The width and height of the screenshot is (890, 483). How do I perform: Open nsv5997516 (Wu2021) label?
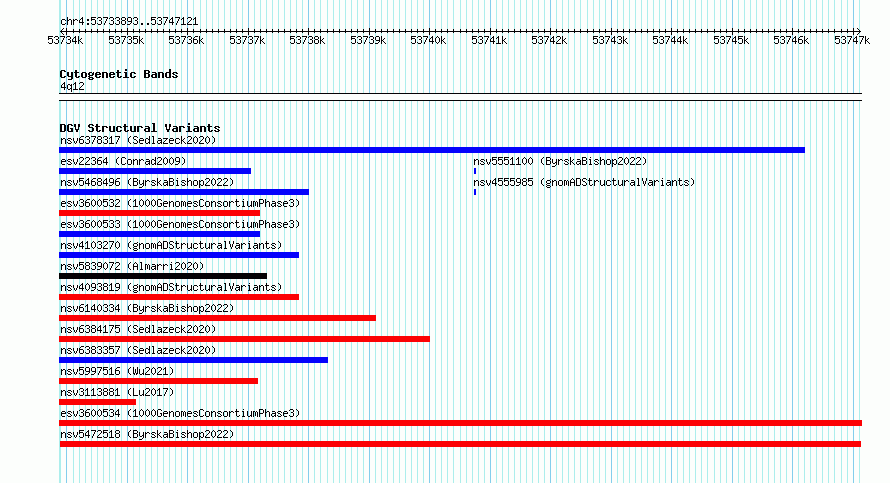point(117,371)
